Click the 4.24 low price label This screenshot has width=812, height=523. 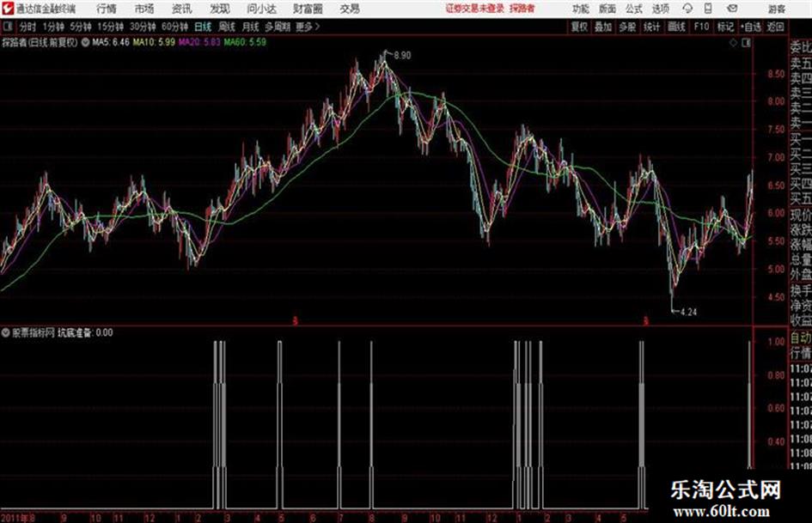point(688,312)
